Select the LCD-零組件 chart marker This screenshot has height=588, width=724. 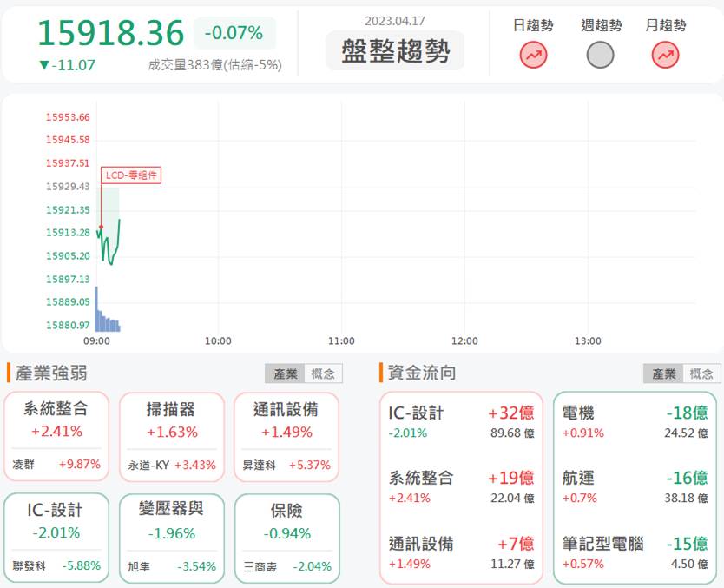pos(130,175)
